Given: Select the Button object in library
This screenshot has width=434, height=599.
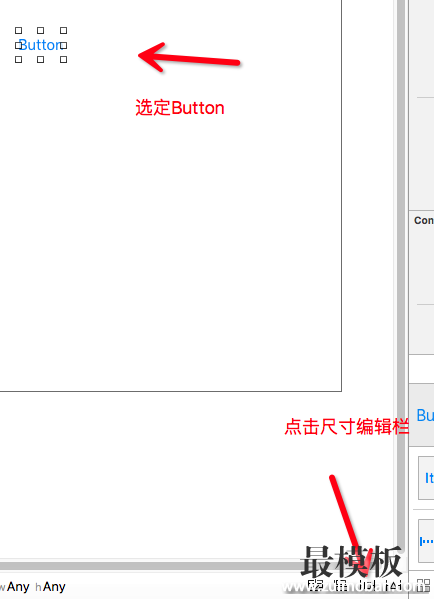Looking at the screenshot, I should (x=424, y=415).
